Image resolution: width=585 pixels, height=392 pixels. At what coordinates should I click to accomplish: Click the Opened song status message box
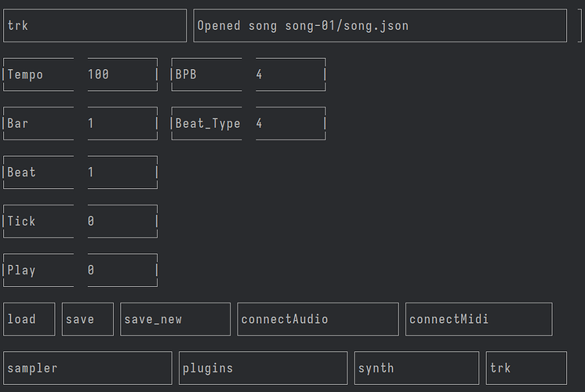pyautogui.click(x=380, y=26)
